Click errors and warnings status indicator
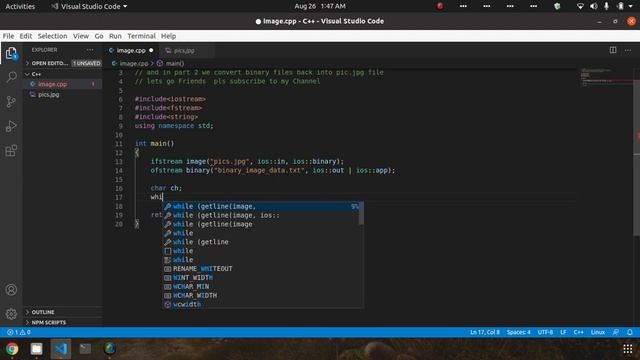This screenshot has width=640, height=360. click(18, 332)
